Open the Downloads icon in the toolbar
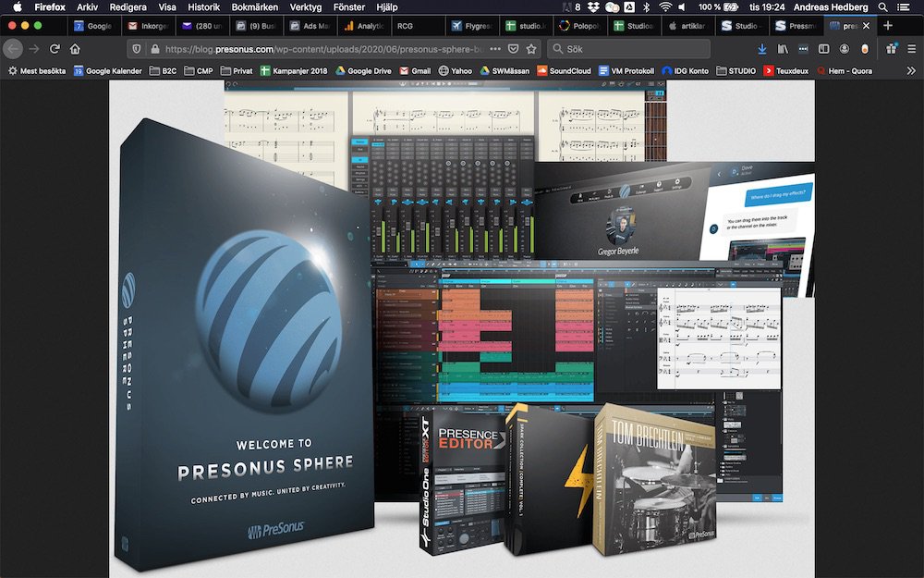The height and width of the screenshot is (578, 924). point(762,48)
